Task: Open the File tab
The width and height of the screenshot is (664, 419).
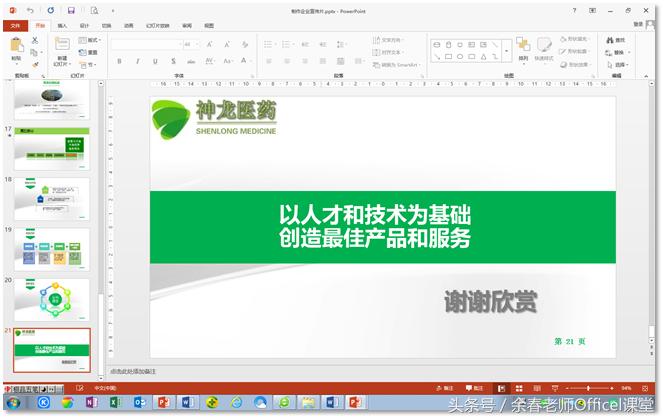Action: [x=15, y=26]
